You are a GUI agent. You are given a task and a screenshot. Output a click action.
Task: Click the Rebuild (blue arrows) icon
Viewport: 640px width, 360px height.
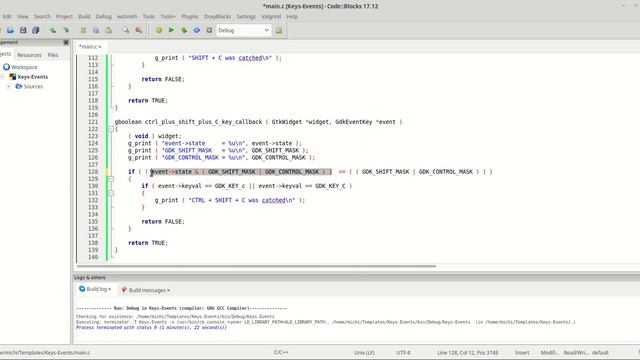pos(197,30)
